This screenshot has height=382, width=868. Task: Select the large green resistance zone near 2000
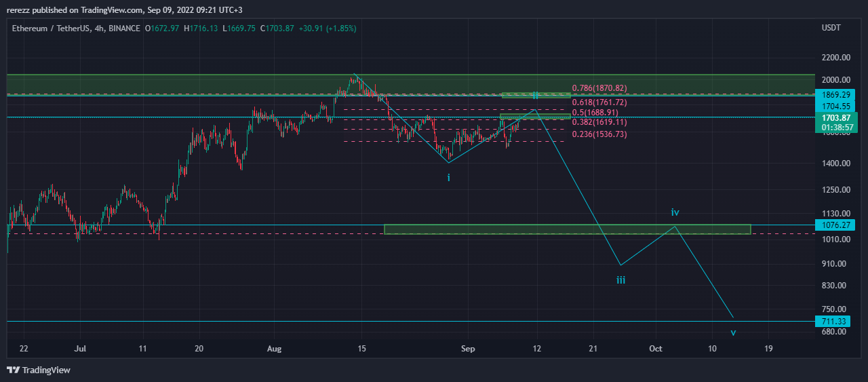[x=411, y=85]
